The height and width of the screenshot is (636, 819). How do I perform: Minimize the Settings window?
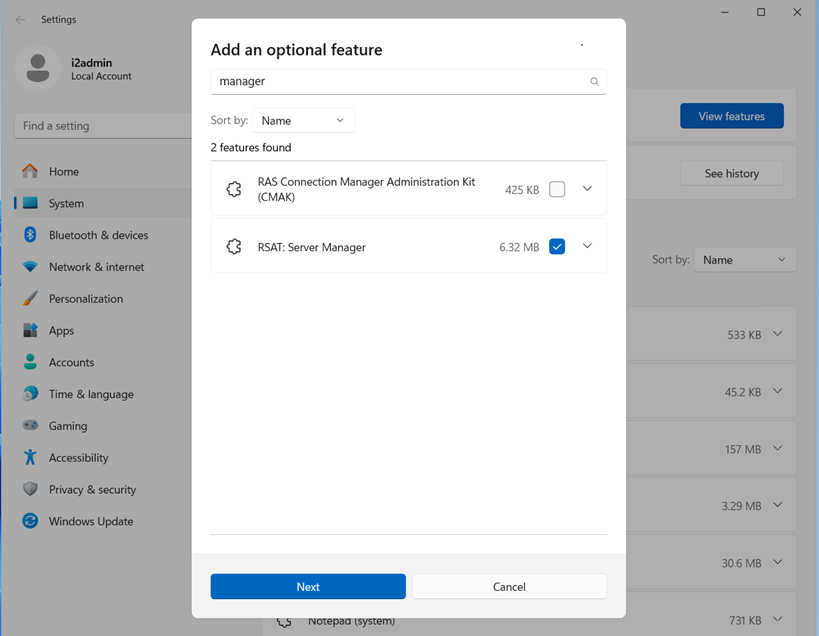(724, 12)
